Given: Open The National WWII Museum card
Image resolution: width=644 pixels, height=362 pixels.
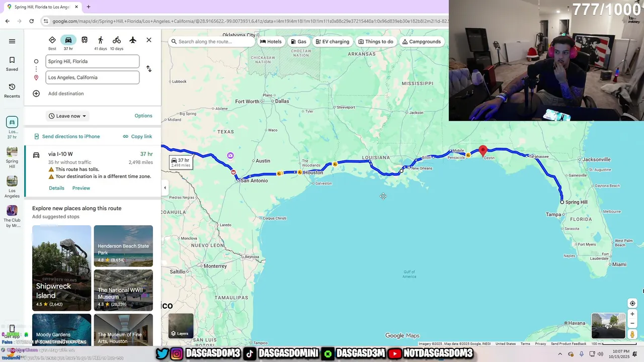Looking at the screenshot, I should point(123,290).
